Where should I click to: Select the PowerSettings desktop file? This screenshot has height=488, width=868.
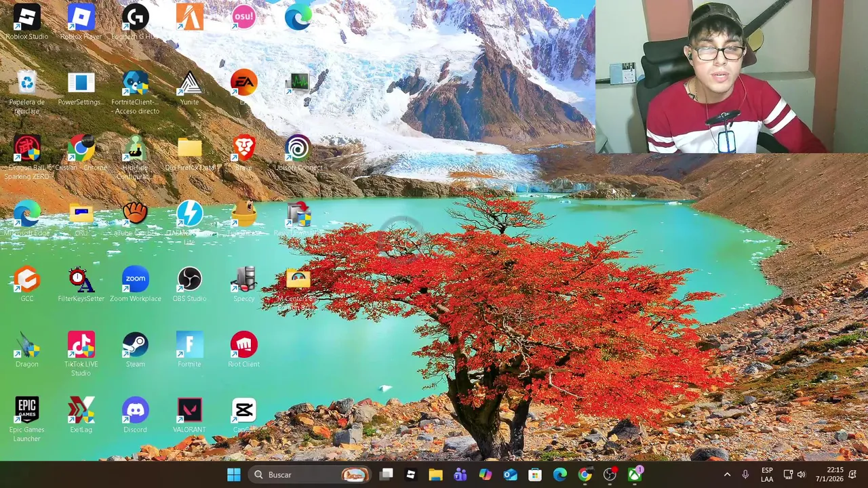[81, 83]
